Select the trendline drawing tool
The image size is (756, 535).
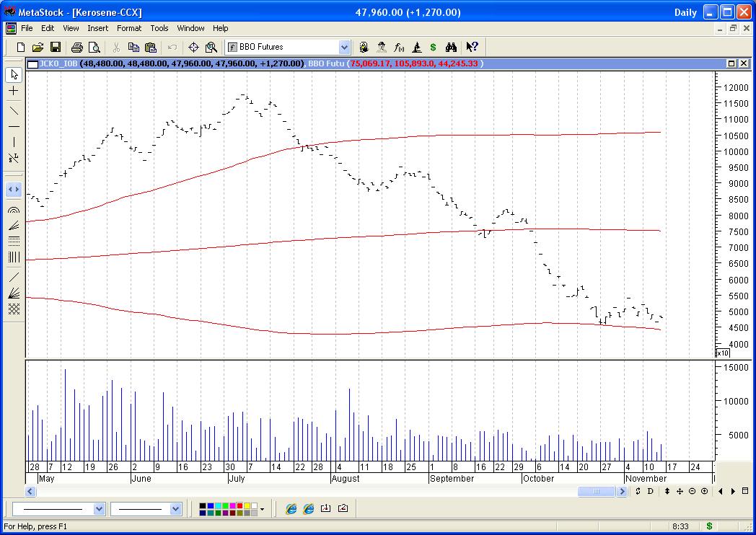point(13,110)
